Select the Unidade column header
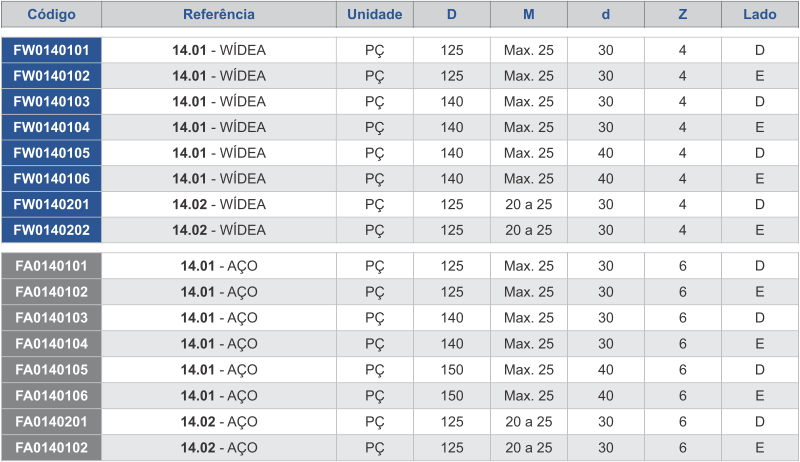800x462 pixels. [x=374, y=14]
